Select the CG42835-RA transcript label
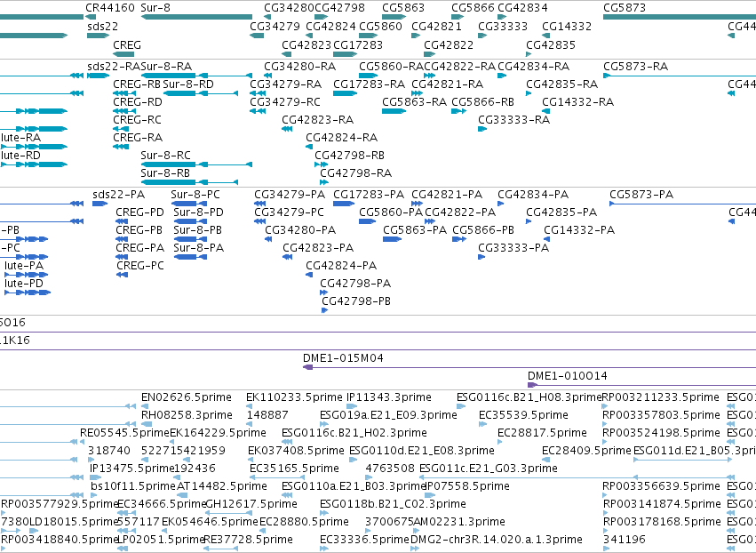This screenshot has height=553, width=756. [x=561, y=84]
